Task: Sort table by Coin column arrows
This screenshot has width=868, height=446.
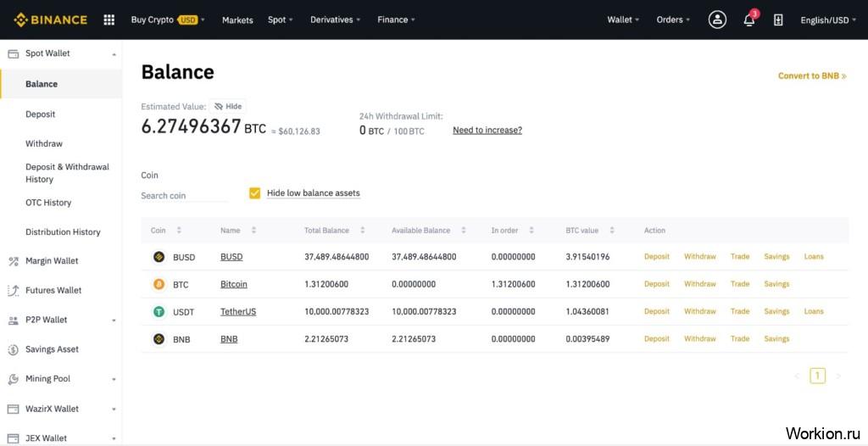Action: [179, 231]
